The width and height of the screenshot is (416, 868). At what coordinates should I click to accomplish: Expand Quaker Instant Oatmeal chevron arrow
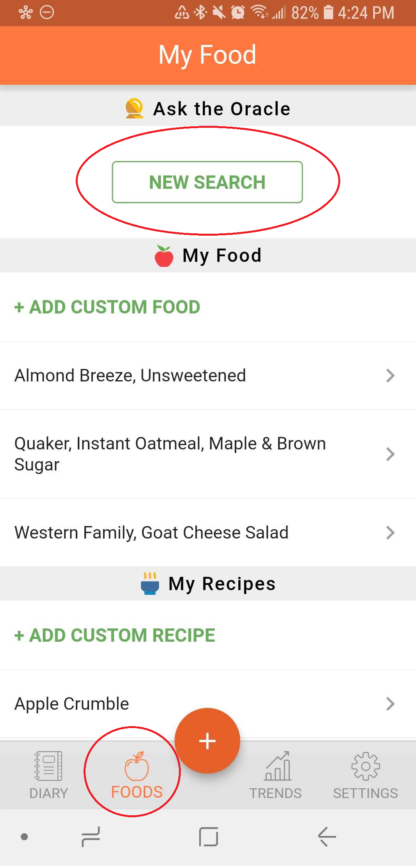pos(390,454)
